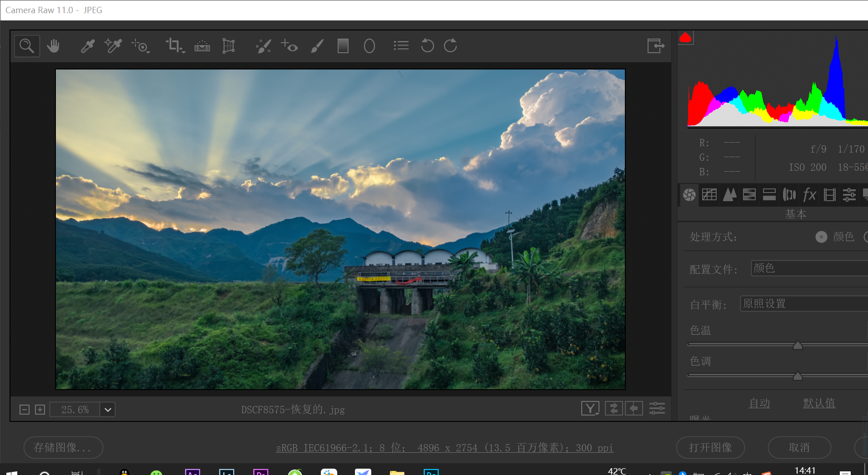Viewport: 868px width, 475px height.
Task: Select the Hand tool
Action: pyautogui.click(x=54, y=45)
